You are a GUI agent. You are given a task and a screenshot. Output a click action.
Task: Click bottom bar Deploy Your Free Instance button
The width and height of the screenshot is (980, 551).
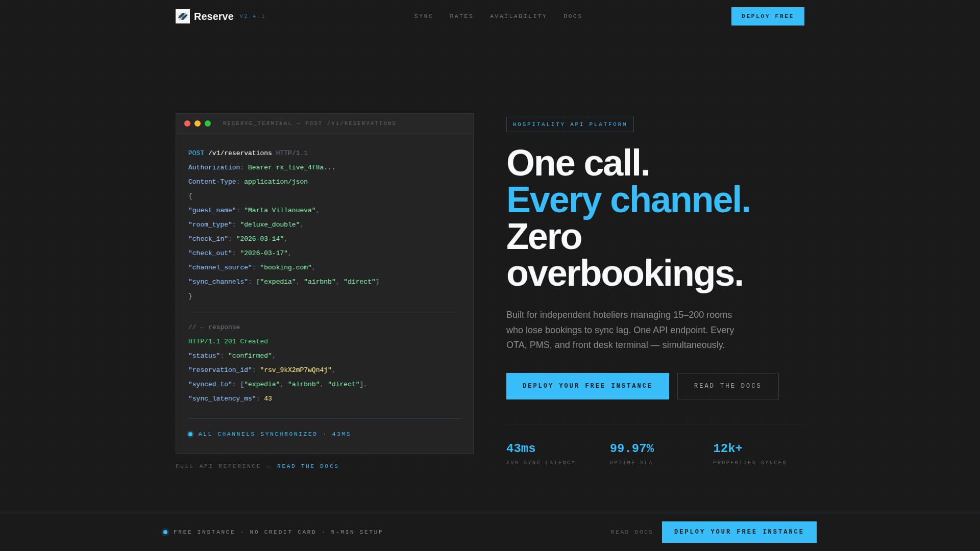(x=739, y=532)
